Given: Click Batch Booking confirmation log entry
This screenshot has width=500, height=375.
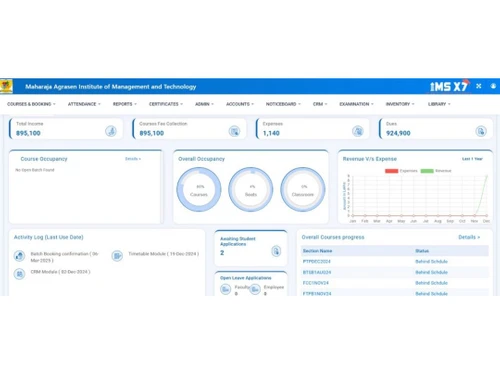Looking at the screenshot, I should click(x=64, y=257).
